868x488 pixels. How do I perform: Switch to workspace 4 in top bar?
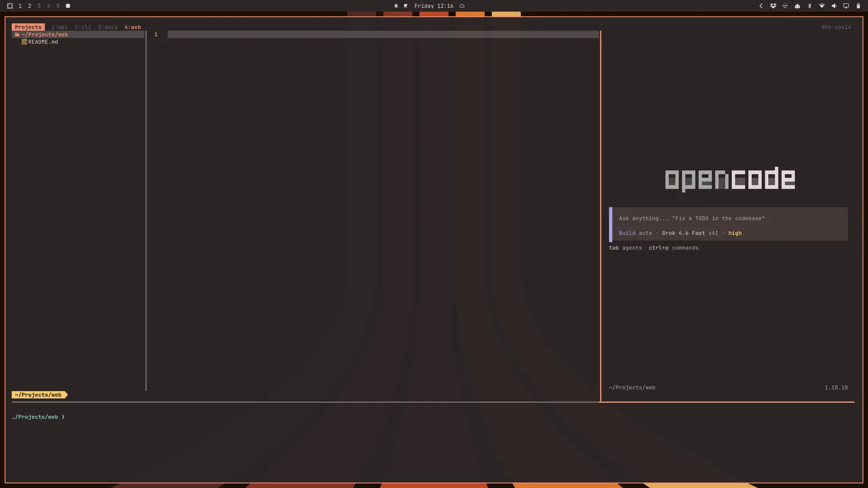[48, 6]
